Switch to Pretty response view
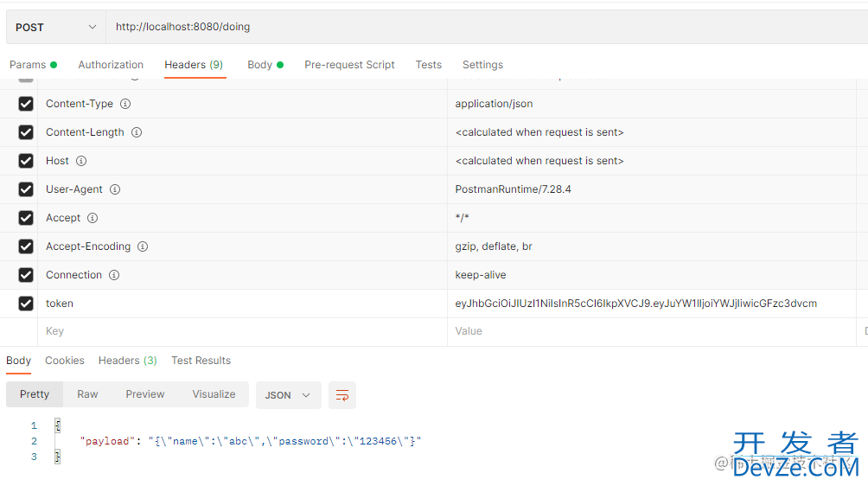Viewport: 868px width, 486px height. click(x=35, y=394)
